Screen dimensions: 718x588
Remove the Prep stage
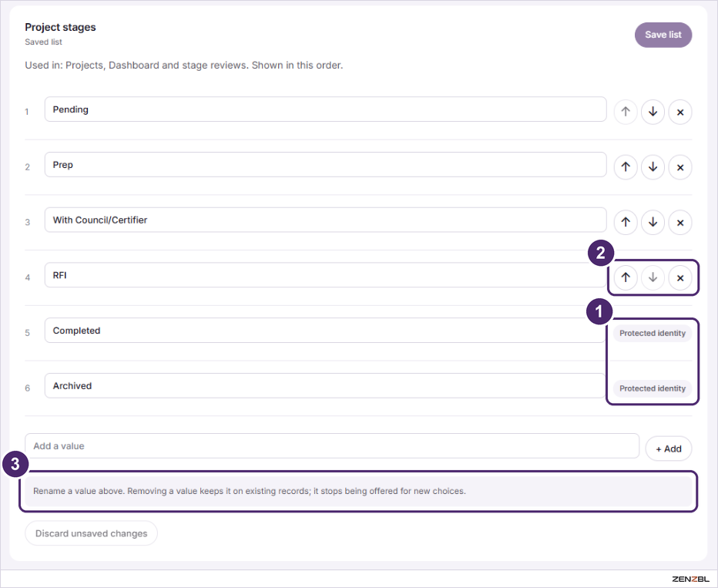tap(680, 167)
